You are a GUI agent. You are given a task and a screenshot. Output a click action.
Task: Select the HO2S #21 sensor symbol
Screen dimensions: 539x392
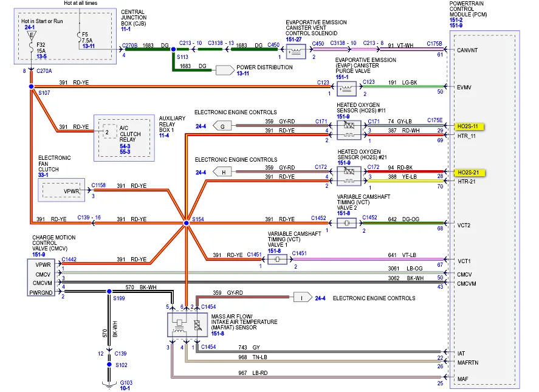pos(349,176)
